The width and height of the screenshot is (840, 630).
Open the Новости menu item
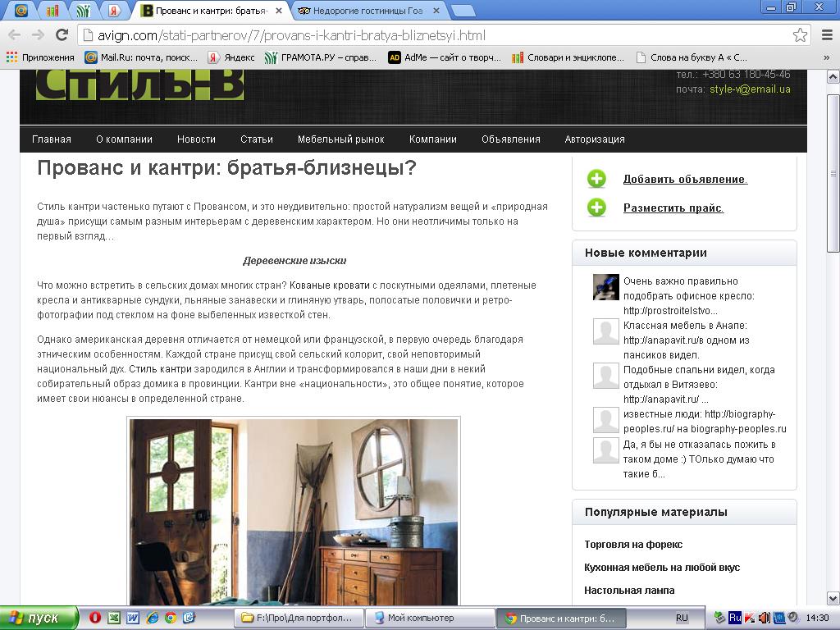pyautogui.click(x=196, y=139)
